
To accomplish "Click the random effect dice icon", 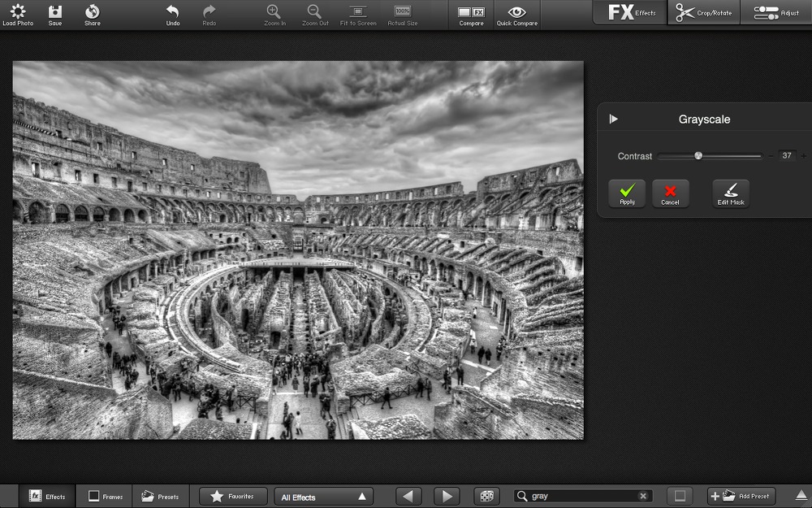I will pos(486,496).
